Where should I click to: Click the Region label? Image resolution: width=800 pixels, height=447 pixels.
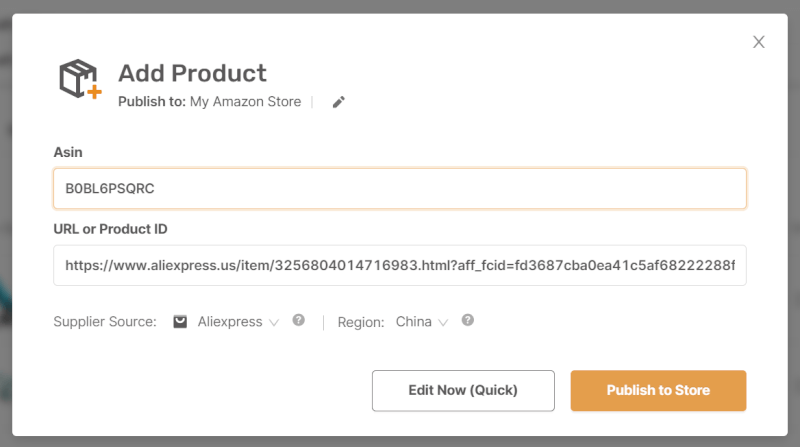[x=361, y=322]
